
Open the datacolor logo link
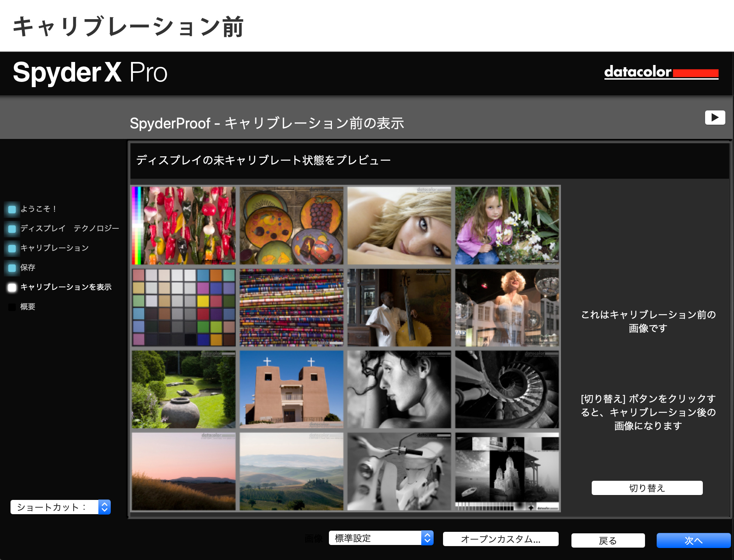[661, 72]
